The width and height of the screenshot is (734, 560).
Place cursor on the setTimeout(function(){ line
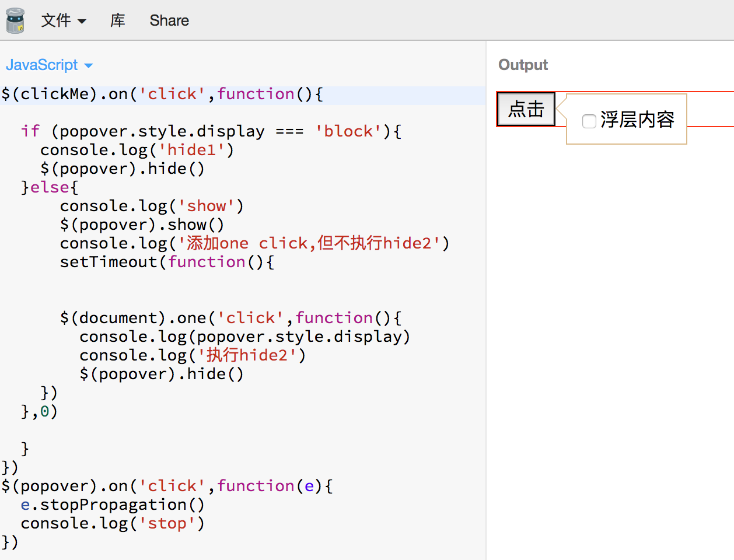coord(167,262)
